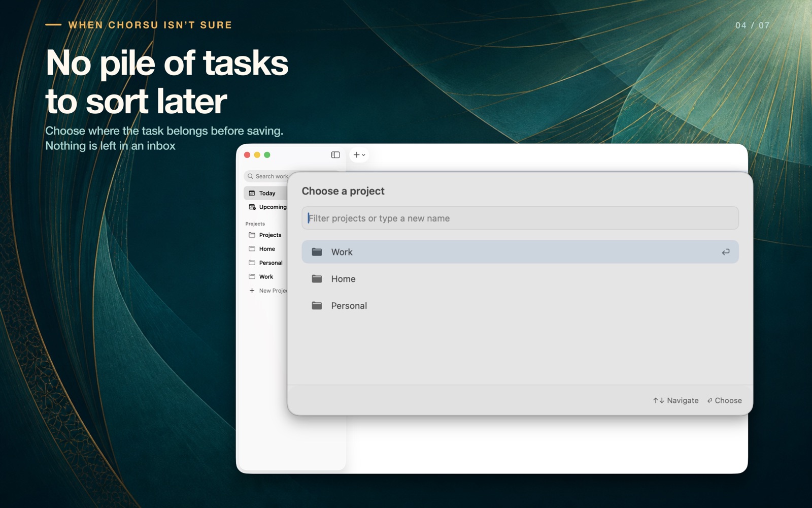This screenshot has height=508, width=812.
Task: Close the window with red button
Action: [x=247, y=155]
